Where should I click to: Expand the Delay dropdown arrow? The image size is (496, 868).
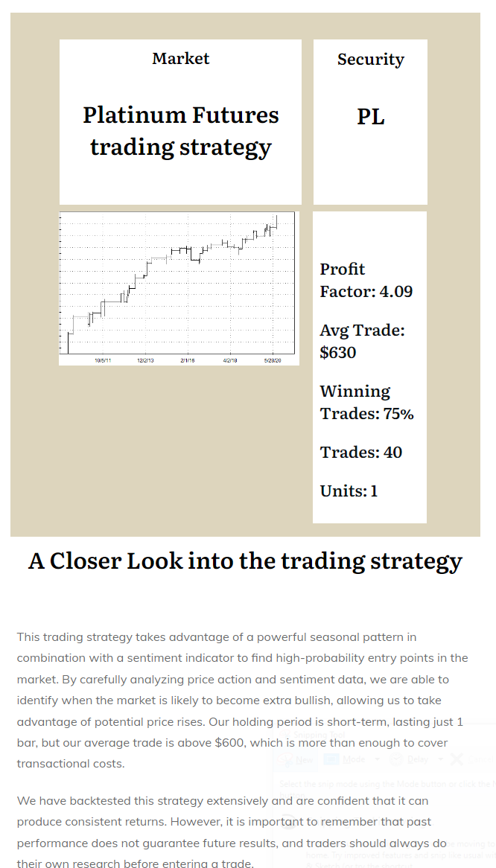[440, 759]
